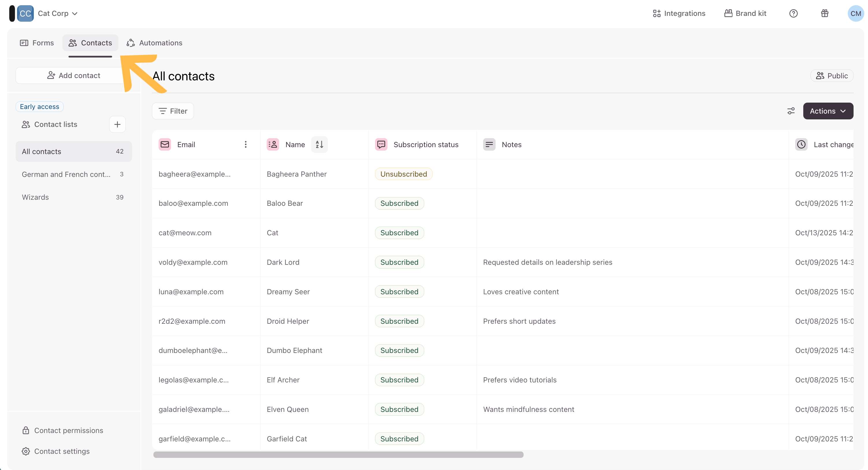Image resolution: width=868 pixels, height=470 pixels.
Task: Open the Actions dropdown menu
Action: pyautogui.click(x=828, y=111)
